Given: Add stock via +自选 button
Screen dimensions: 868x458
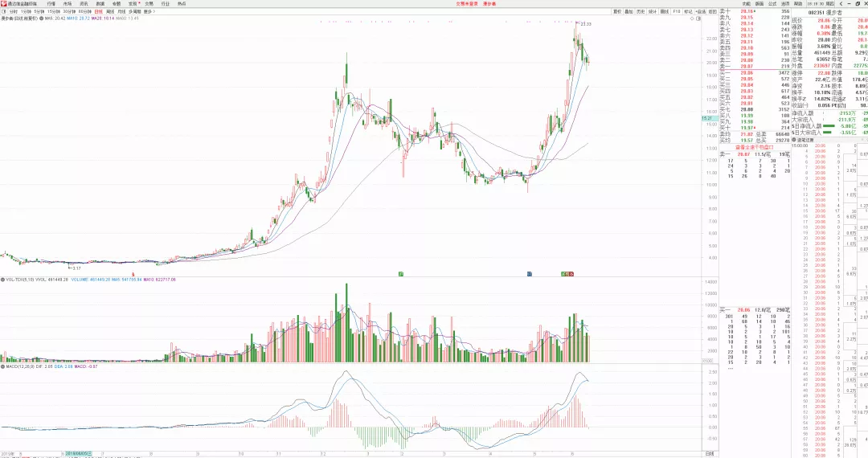Looking at the screenshot, I should click(x=701, y=11).
